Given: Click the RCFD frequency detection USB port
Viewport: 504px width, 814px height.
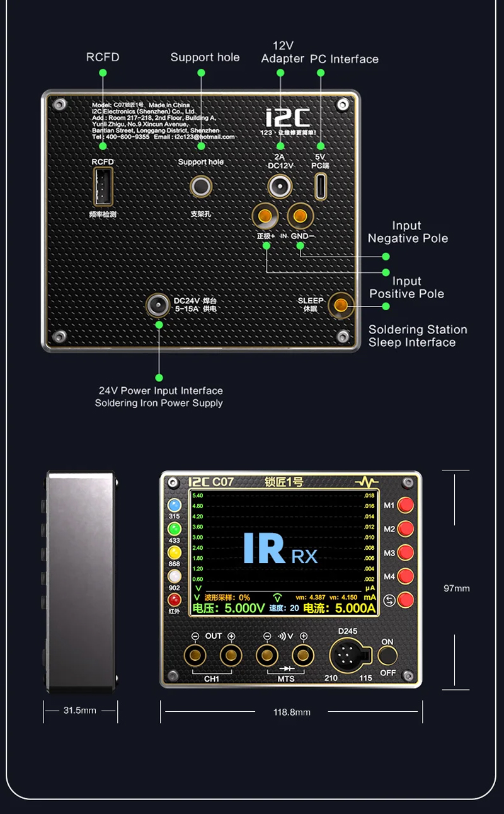Looking at the screenshot, I should point(103,187).
